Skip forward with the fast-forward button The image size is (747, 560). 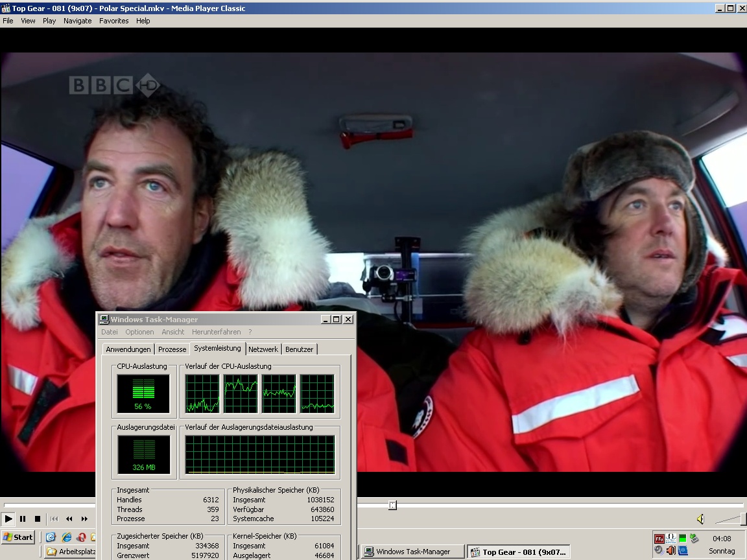[x=84, y=519]
